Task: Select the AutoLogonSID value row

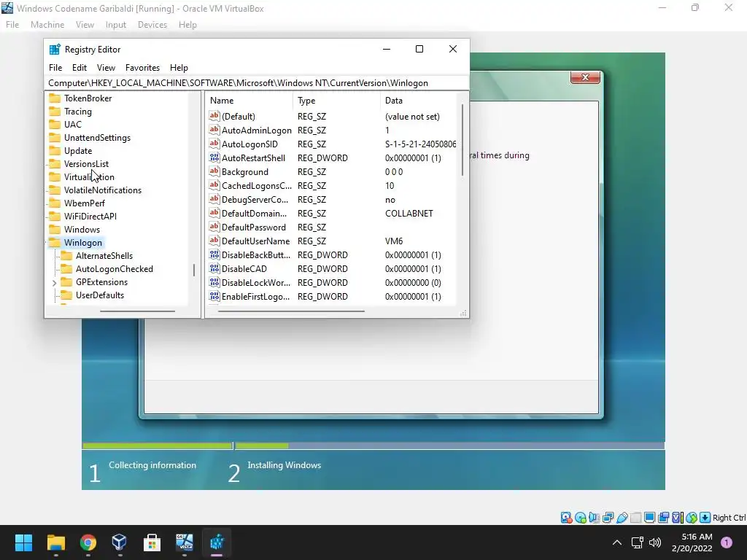Action: point(332,144)
